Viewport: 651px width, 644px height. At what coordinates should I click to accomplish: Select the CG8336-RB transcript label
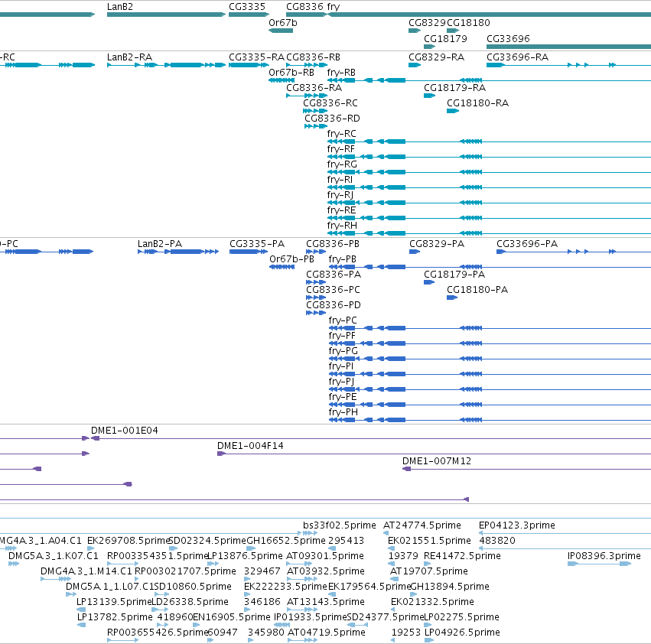click(314, 57)
